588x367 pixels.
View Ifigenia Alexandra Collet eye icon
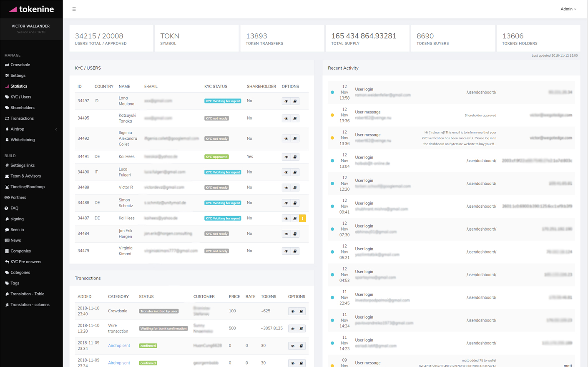pos(286,138)
